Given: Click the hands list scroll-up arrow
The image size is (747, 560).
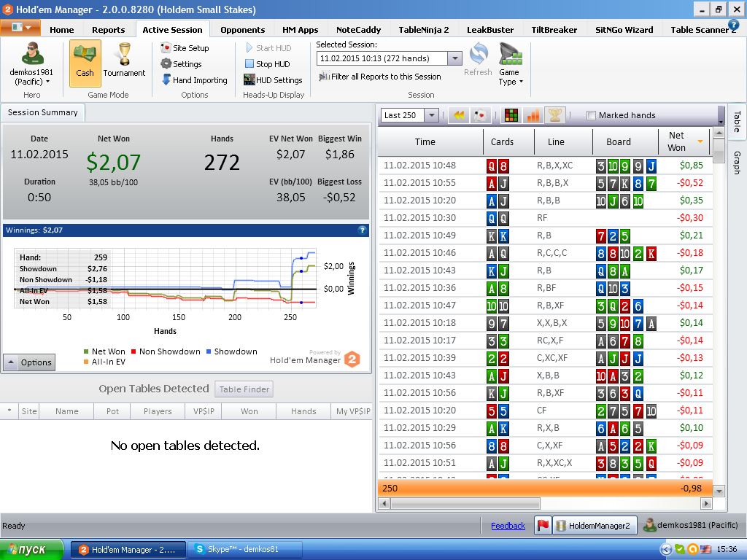Looking at the screenshot, I should coord(719,133).
